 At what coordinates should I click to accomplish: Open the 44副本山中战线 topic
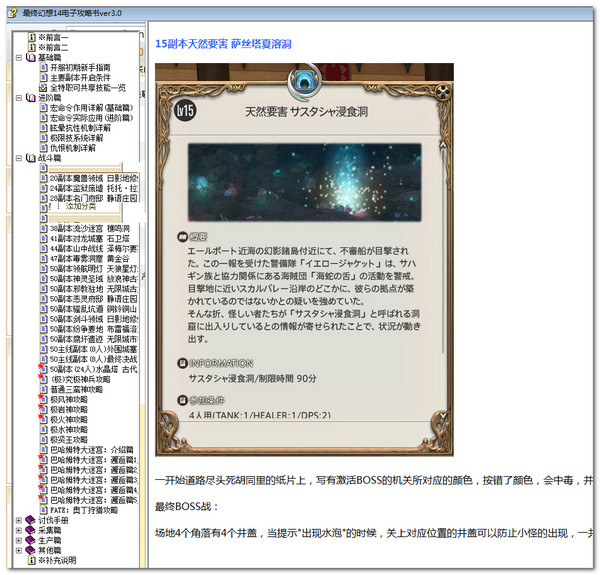(94, 249)
